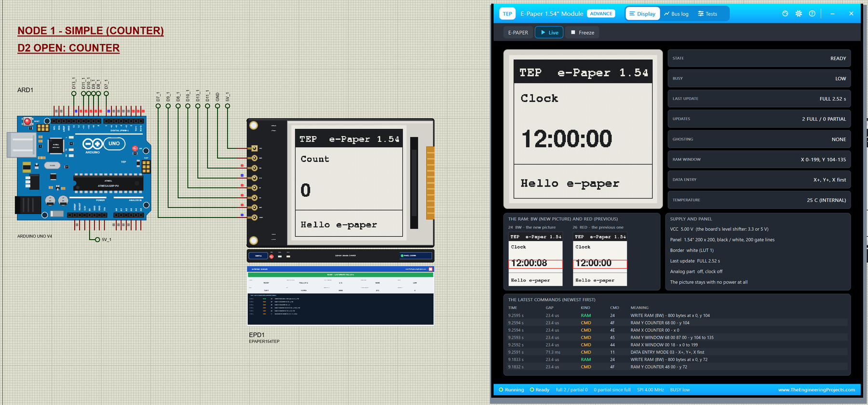The image size is (868, 405).
Task: Click the 'RAM X COUNTER 00 - x 0' log row
Action: pos(677,330)
